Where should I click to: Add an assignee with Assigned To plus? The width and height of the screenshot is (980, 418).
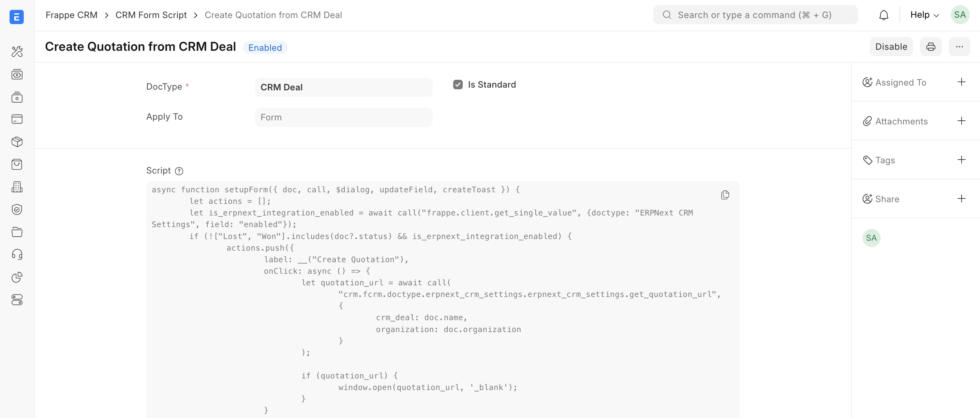click(961, 82)
